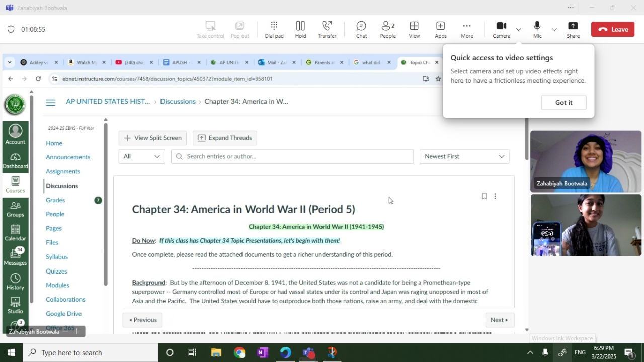Click the Expand Threads button
This screenshot has width=644, height=362.
(x=225, y=138)
